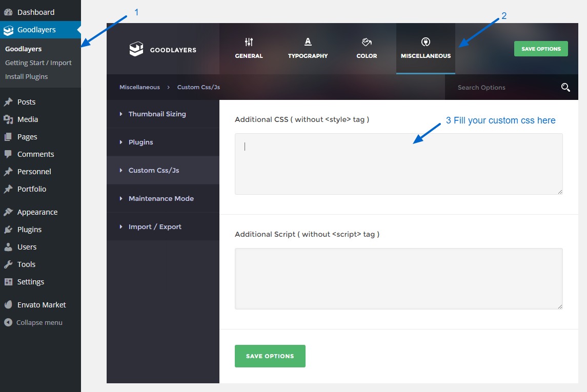This screenshot has width=587, height=392.
Task: Open the Getting Start / Import link
Action: 38,63
